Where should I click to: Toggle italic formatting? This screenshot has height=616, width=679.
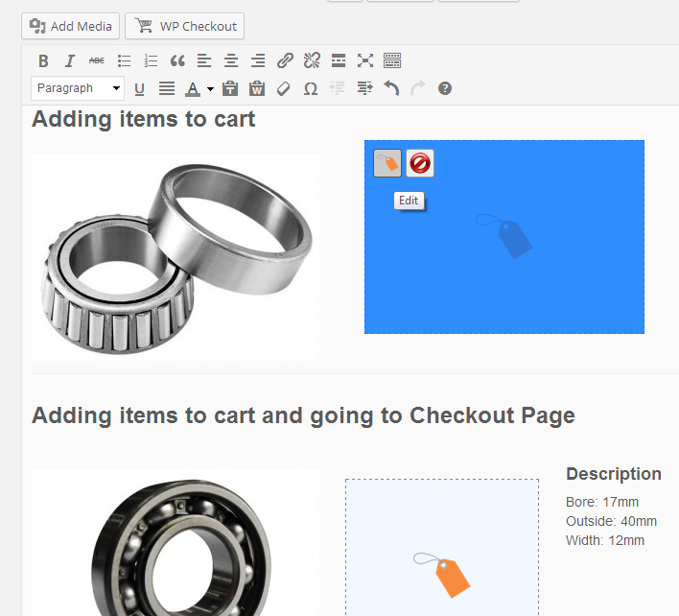tap(70, 60)
